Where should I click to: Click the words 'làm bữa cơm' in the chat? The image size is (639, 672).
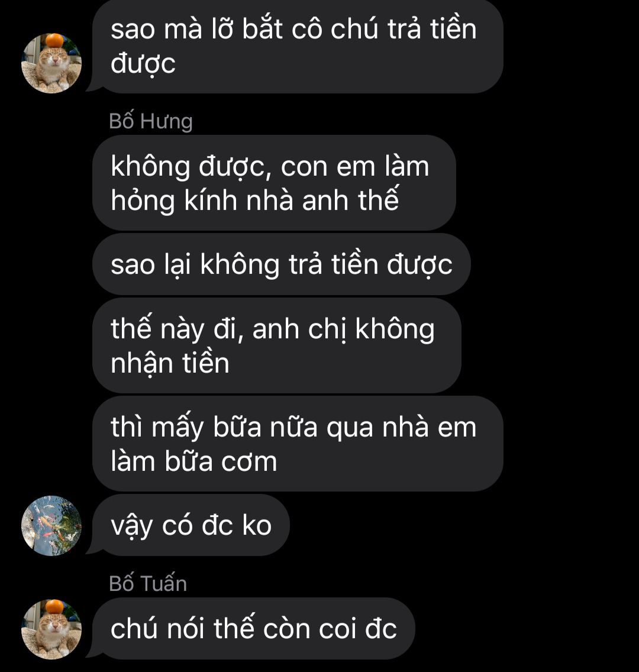(193, 461)
